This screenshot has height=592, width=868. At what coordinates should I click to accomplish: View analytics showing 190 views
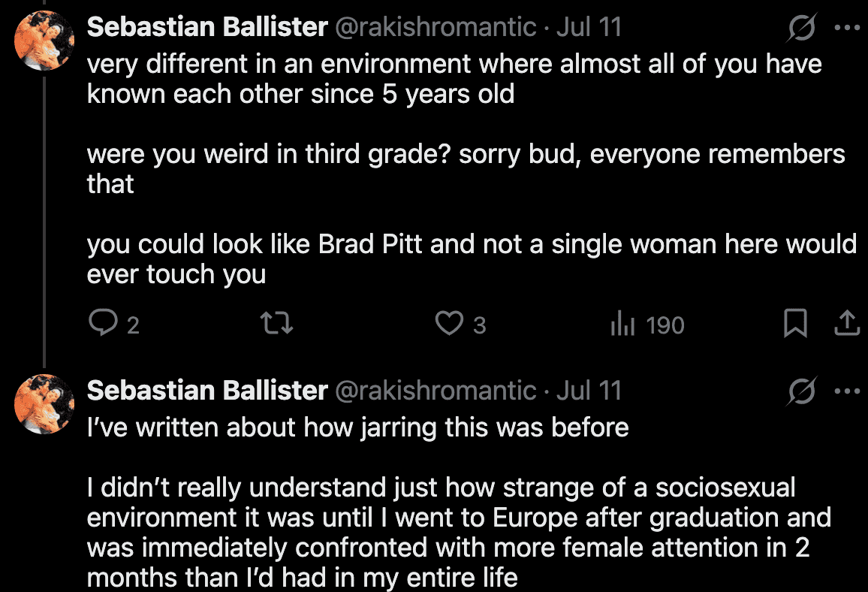point(623,324)
